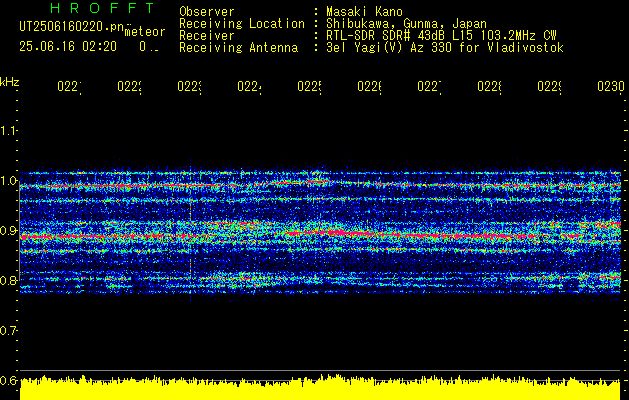Click the 0.7 frequency axis label
Image resolution: width=629 pixels, height=400 pixels.
click(x=9, y=331)
